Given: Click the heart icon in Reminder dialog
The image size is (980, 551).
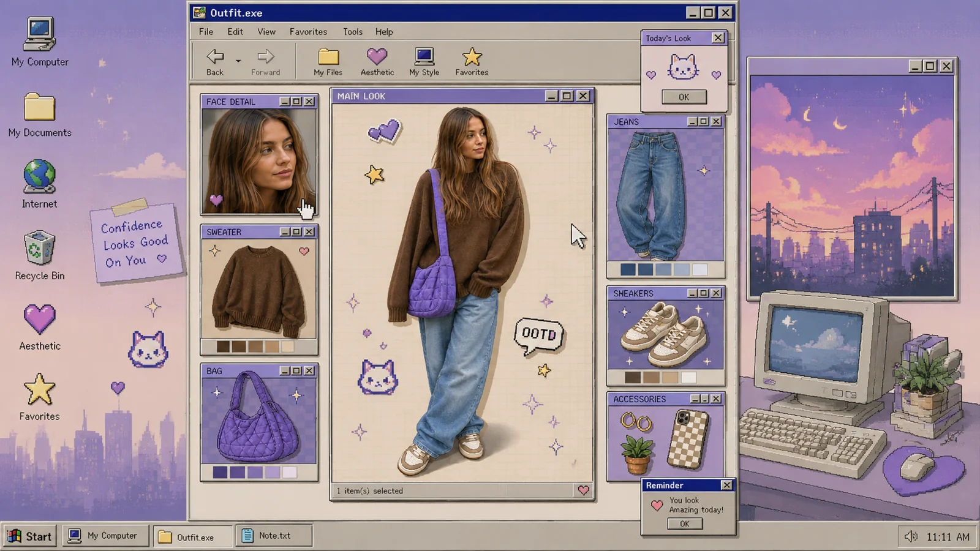Looking at the screenshot, I should (657, 505).
